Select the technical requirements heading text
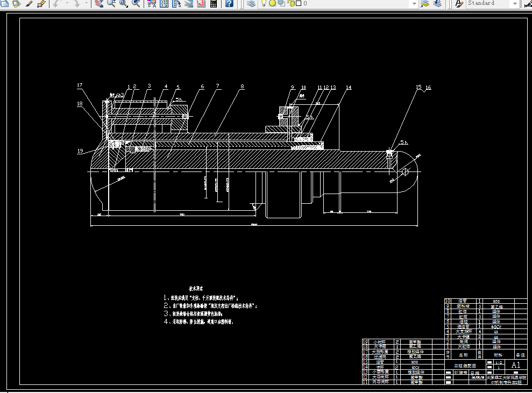Viewport: 532px width, 393px height. (x=196, y=289)
